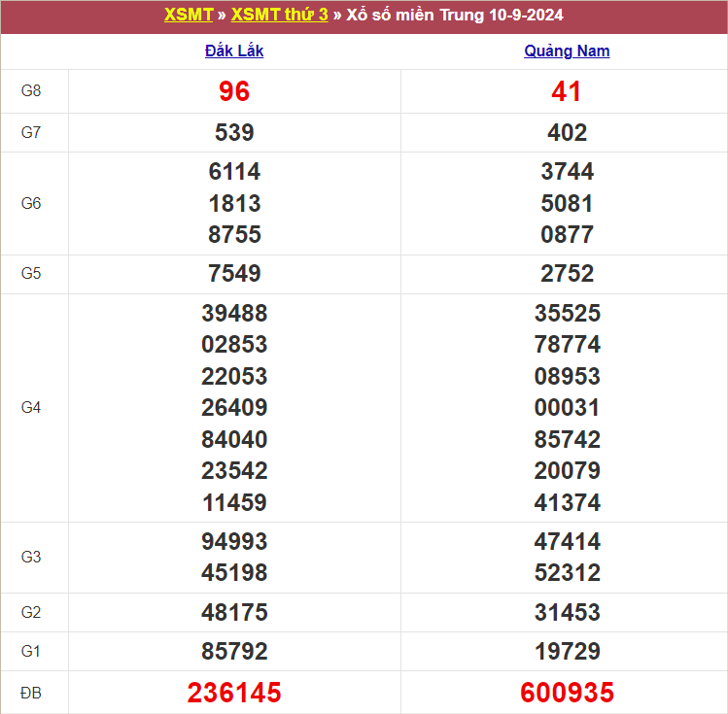Select the G2 row label
The width and height of the screenshot is (728, 714).
coord(31,612)
